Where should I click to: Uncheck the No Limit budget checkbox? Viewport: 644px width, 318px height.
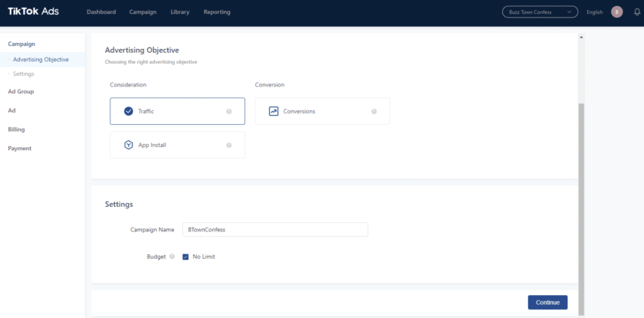pos(186,257)
